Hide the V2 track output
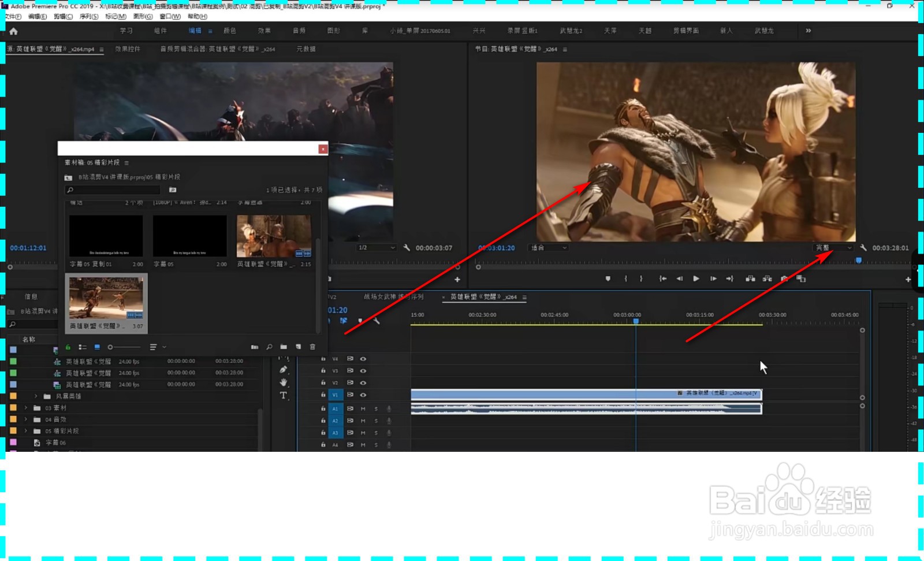The image size is (924, 561). click(363, 383)
